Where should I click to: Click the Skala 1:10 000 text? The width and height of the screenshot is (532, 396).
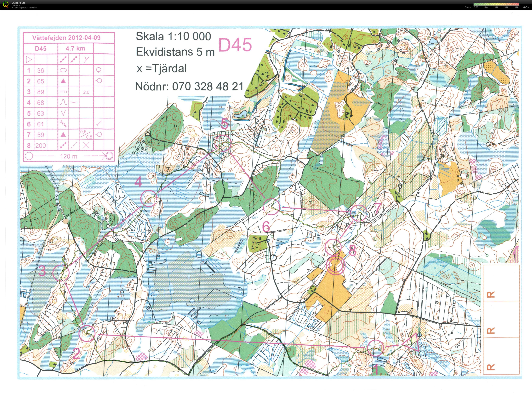click(x=173, y=36)
